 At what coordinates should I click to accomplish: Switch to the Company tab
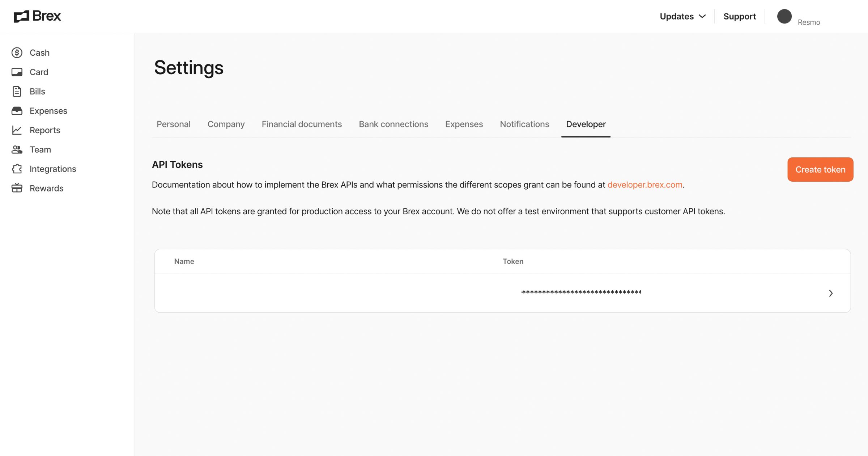coord(226,124)
